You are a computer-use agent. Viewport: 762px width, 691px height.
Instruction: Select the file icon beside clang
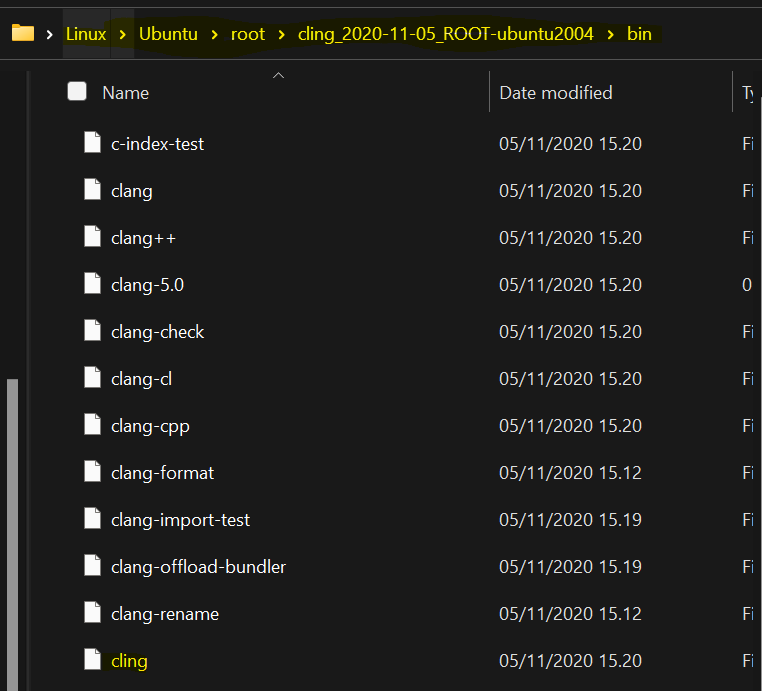tap(92, 190)
